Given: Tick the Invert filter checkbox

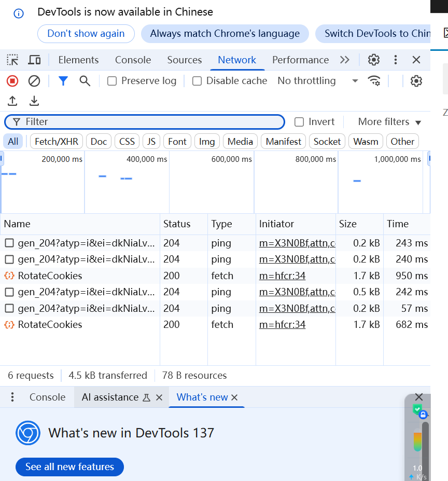Looking at the screenshot, I should tap(299, 122).
